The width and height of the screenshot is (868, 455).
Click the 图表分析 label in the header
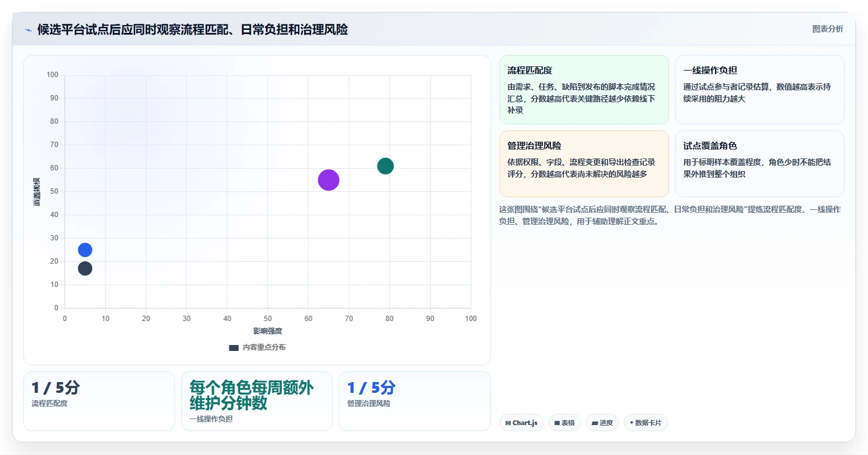[827, 29]
